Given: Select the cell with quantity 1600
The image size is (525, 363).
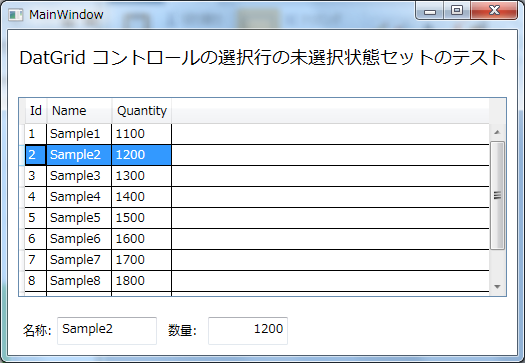Looking at the screenshot, I should [x=142, y=239].
